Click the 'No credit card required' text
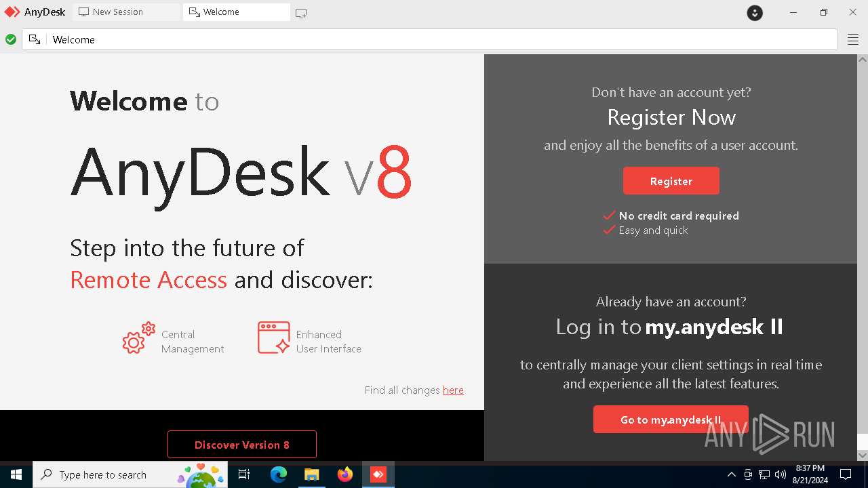This screenshot has width=868, height=488. (679, 216)
